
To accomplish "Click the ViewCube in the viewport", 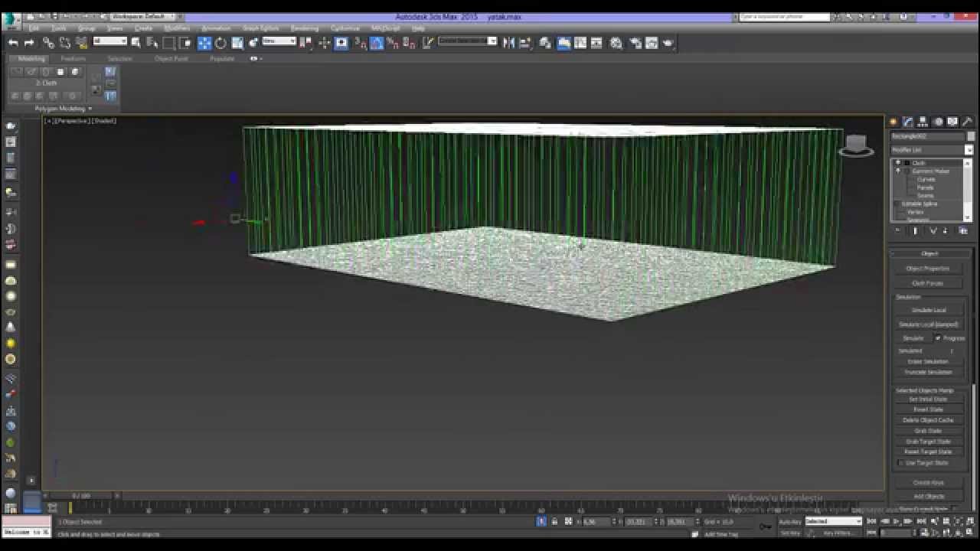I will pos(856,145).
